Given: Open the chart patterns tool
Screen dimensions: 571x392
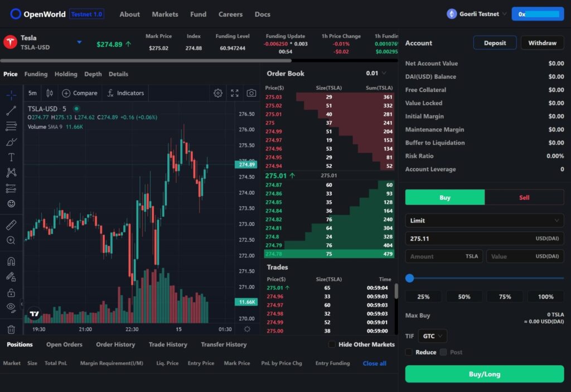Looking at the screenshot, I should pyautogui.click(x=11, y=173).
